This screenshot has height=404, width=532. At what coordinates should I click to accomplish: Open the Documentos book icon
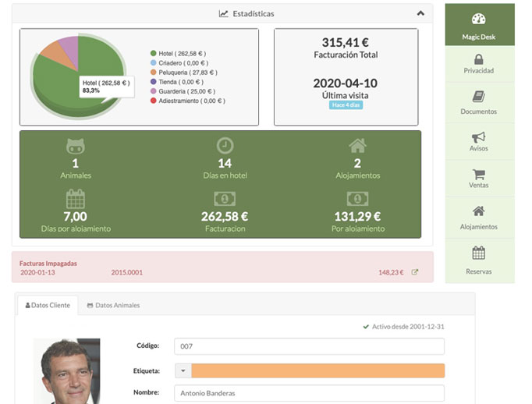click(x=479, y=97)
